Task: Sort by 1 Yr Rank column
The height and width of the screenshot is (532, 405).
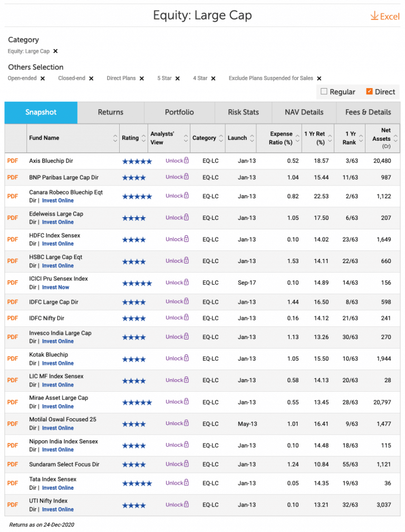Action: [361, 138]
